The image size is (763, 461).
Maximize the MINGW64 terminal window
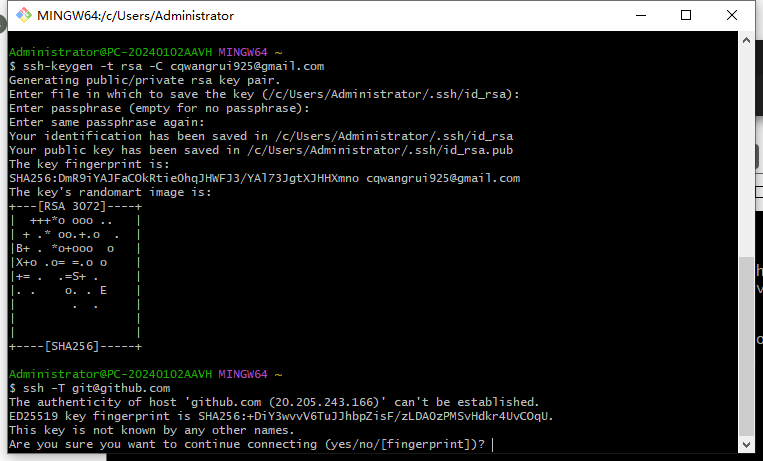tap(686, 15)
